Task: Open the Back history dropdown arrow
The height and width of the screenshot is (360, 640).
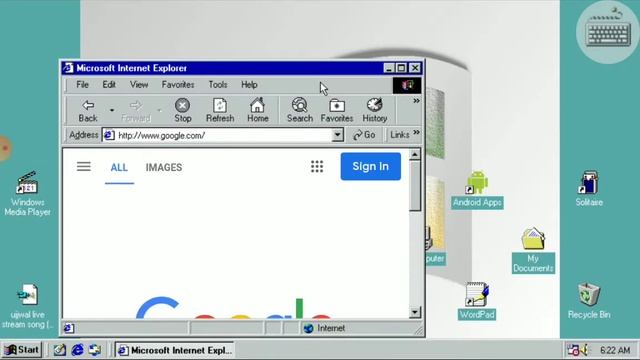Action: tap(111, 110)
